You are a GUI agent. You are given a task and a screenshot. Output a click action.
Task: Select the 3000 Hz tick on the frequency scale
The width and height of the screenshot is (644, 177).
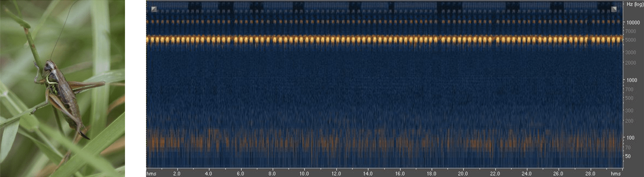630,52
